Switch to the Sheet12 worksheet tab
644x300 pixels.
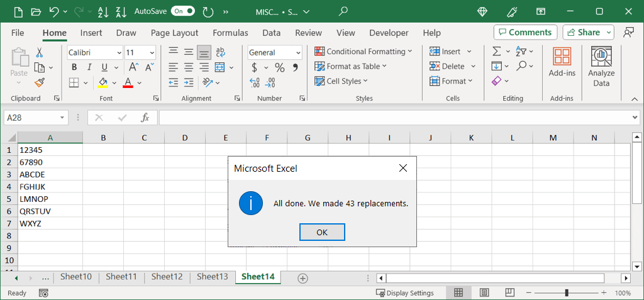pyautogui.click(x=167, y=277)
